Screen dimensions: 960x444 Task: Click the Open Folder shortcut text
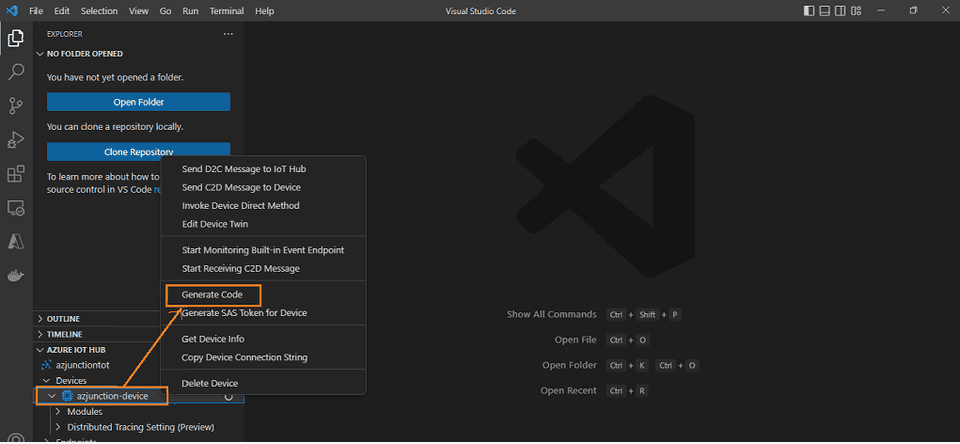(x=569, y=365)
